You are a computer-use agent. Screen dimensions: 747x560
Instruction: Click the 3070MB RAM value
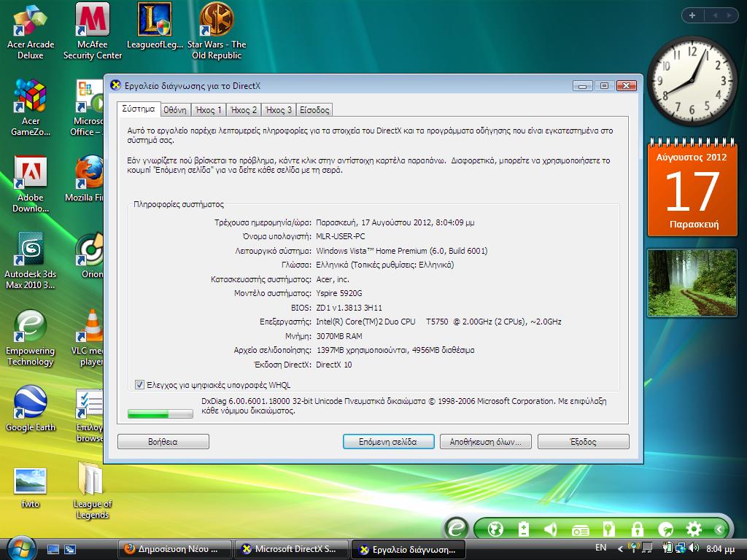339,336
